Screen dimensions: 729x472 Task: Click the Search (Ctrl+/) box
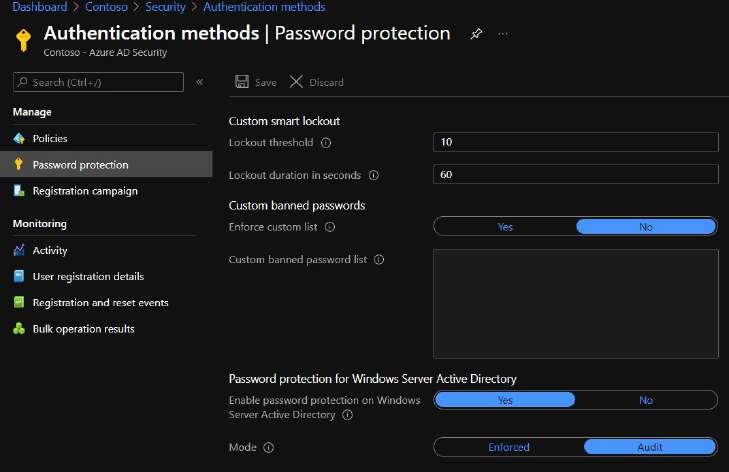pos(99,82)
